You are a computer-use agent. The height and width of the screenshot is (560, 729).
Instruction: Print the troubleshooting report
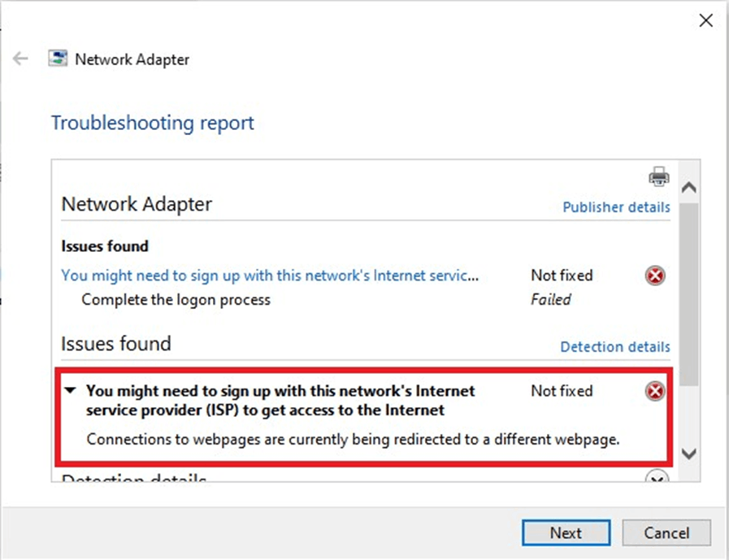pyautogui.click(x=658, y=176)
